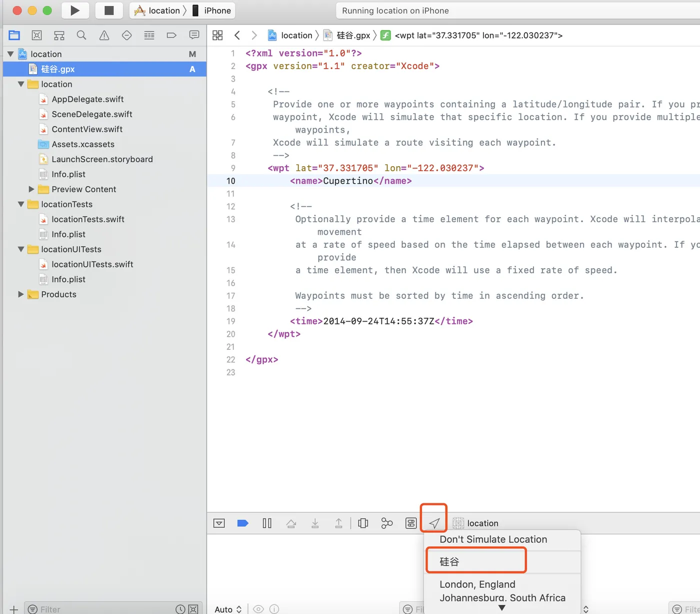Open the Source Control navigator icon
The width and height of the screenshot is (700, 614).
[36, 35]
